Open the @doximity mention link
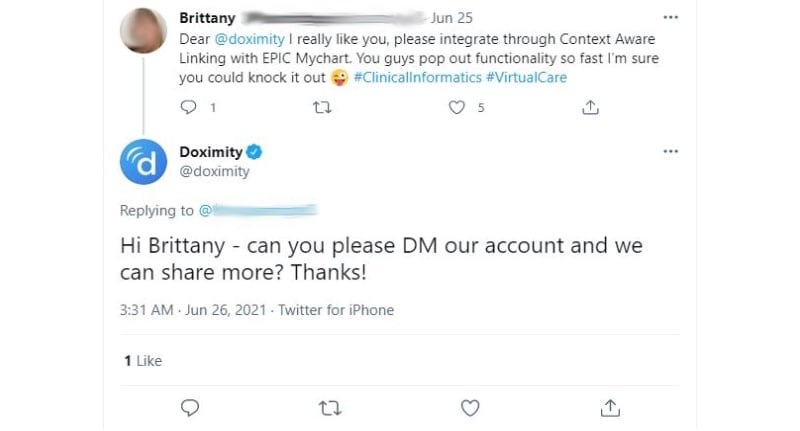Viewport: 800px width, 431px height. point(249,39)
